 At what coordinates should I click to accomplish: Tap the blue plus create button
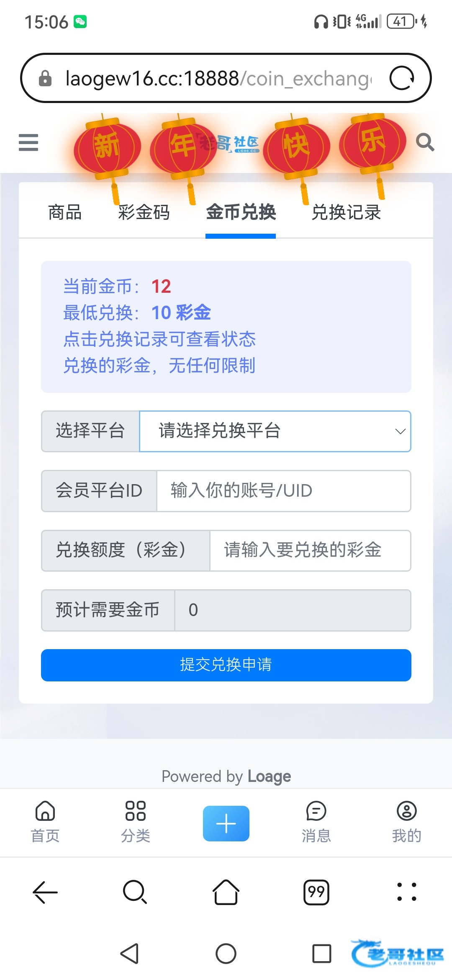pyautogui.click(x=226, y=823)
